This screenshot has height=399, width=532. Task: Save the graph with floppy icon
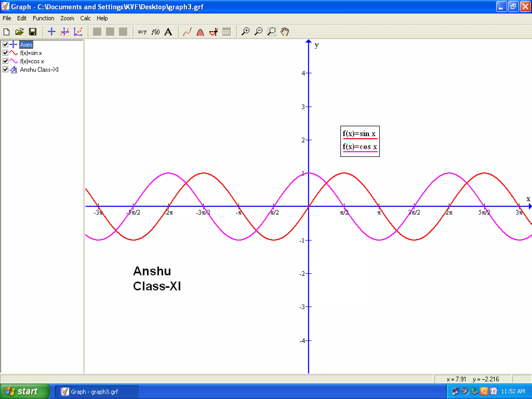click(x=33, y=32)
